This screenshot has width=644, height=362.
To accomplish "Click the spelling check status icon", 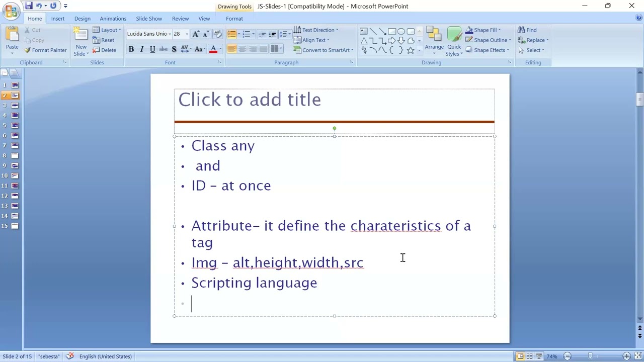I will tap(69, 356).
